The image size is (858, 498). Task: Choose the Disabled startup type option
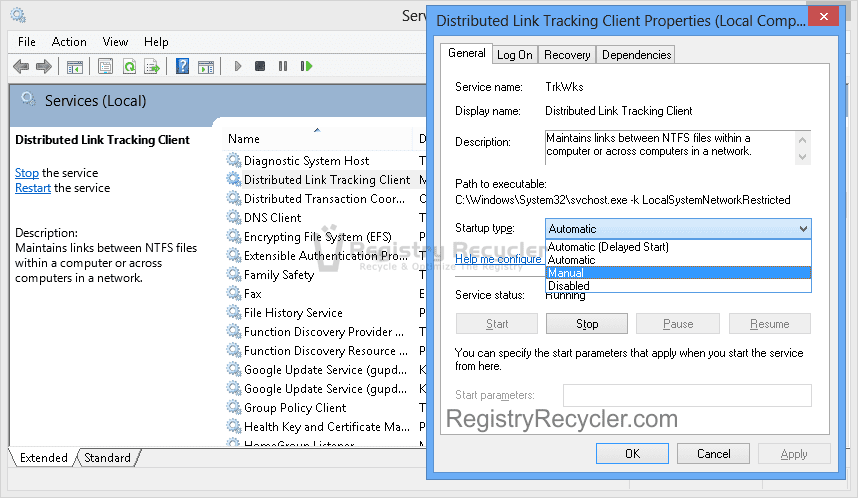(678, 286)
